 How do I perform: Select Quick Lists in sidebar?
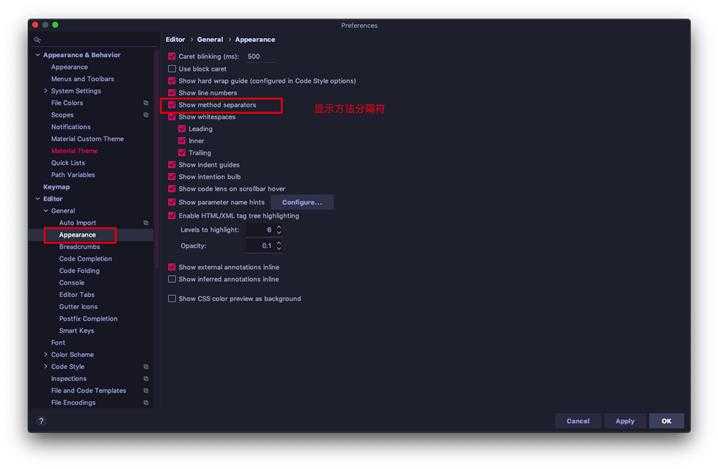68,163
